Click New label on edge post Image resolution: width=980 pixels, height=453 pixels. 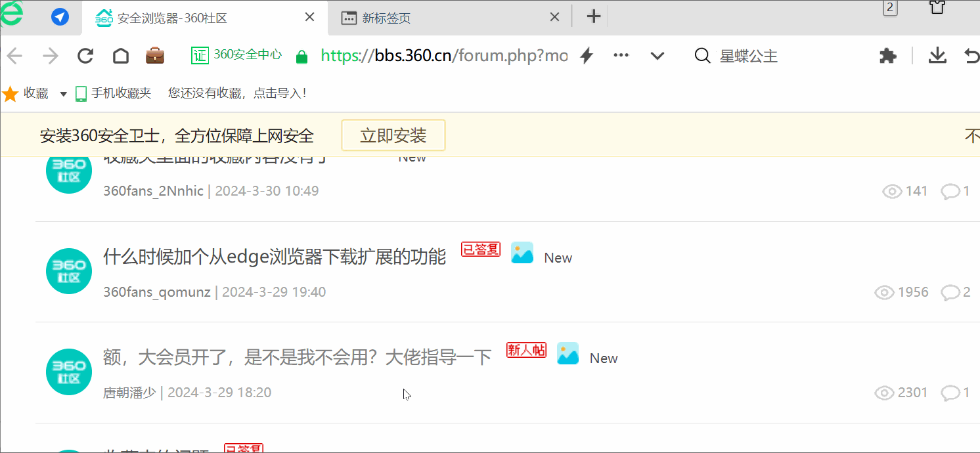tap(558, 258)
